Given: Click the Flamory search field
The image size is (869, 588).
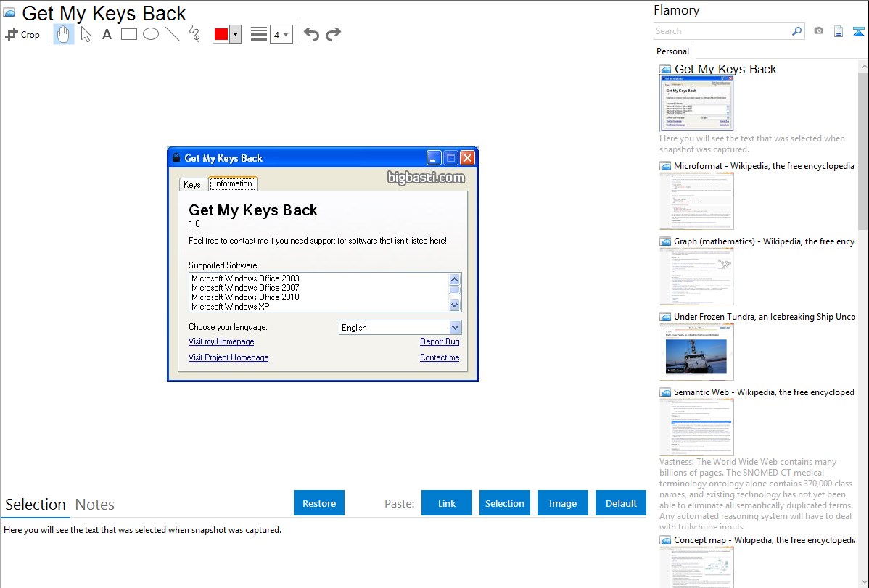Looking at the screenshot, I should [x=722, y=31].
